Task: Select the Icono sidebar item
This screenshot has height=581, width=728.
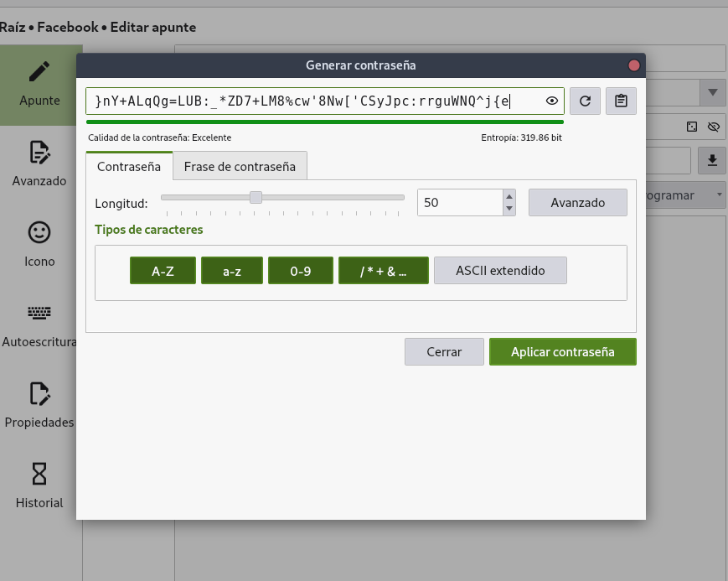Action: [39, 245]
